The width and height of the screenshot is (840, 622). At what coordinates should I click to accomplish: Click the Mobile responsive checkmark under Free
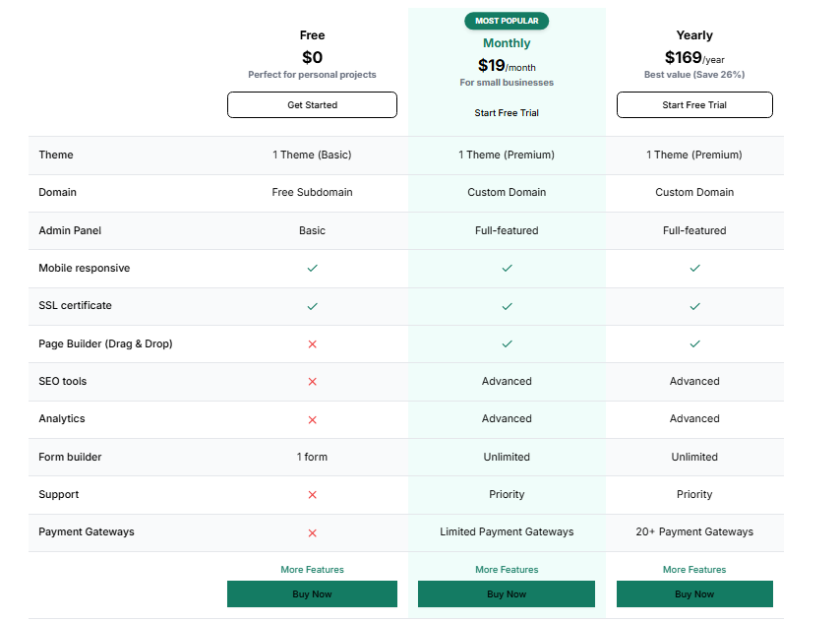tap(312, 268)
